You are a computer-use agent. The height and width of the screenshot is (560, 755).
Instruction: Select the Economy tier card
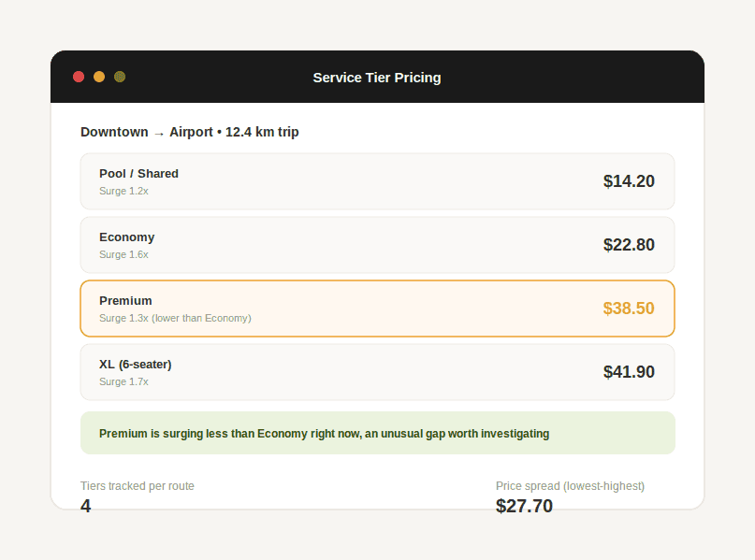(378, 245)
